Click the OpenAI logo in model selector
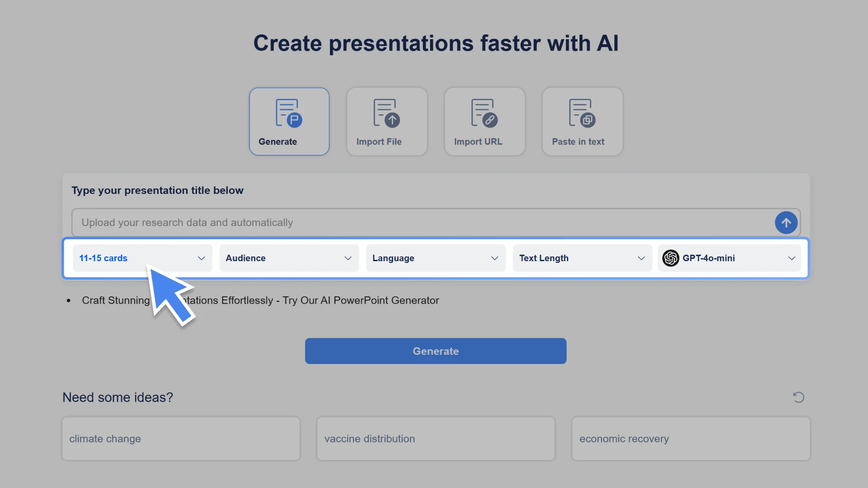Viewport: 868px width, 488px height. coord(670,258)
